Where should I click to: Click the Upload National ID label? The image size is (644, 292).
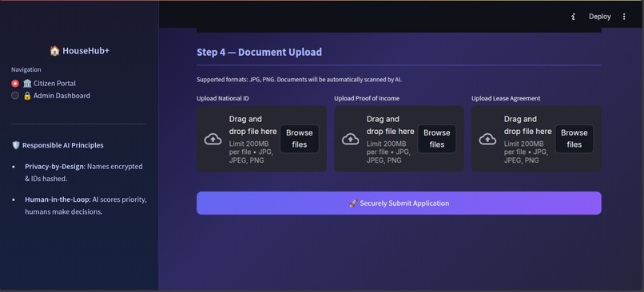point(223,98)
